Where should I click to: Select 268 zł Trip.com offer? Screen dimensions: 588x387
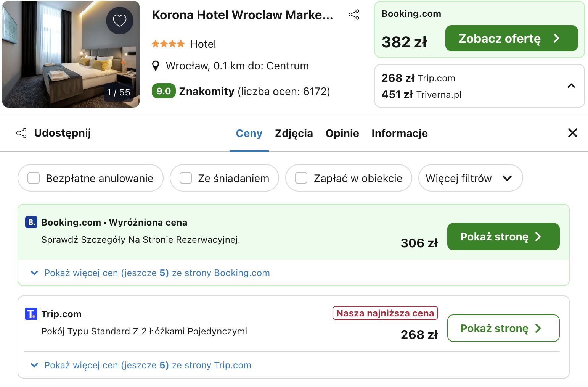(x=418, y=78)
